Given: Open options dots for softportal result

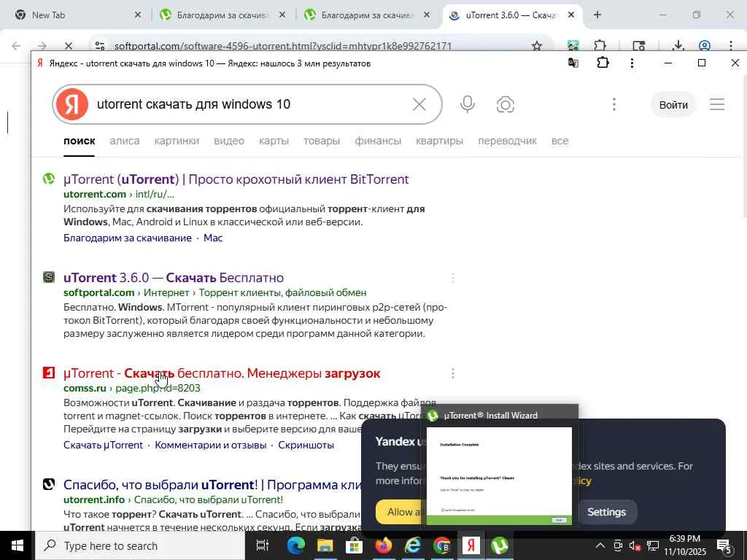Looking at the screenshot, I should point(452,278).
